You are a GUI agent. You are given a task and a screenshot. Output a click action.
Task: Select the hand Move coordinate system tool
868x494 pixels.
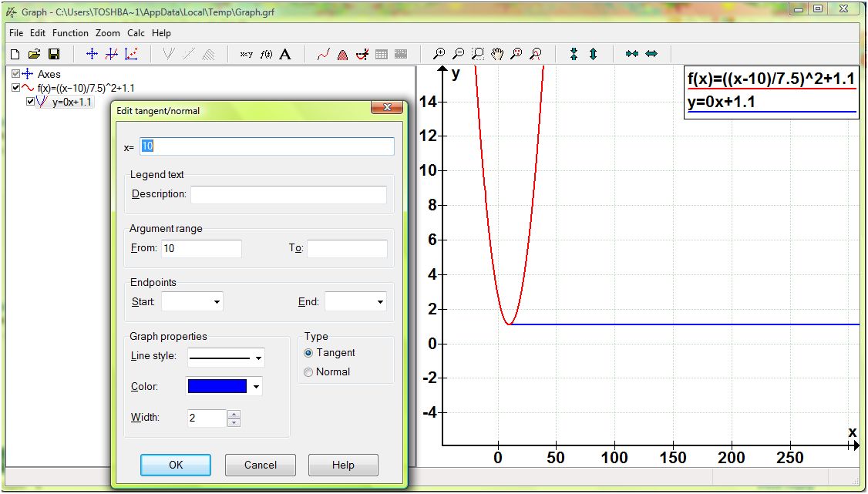pyautogui.click(x=497, y=54)
